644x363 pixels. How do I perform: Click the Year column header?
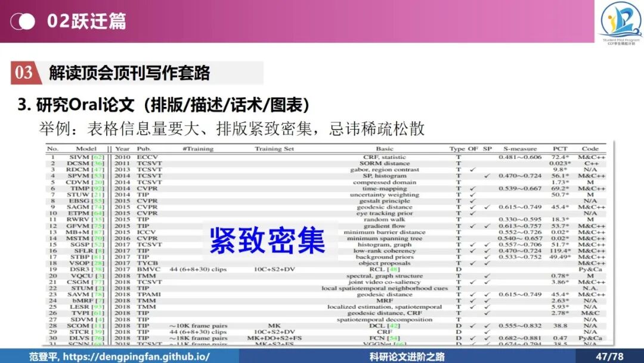pos(122,149)
